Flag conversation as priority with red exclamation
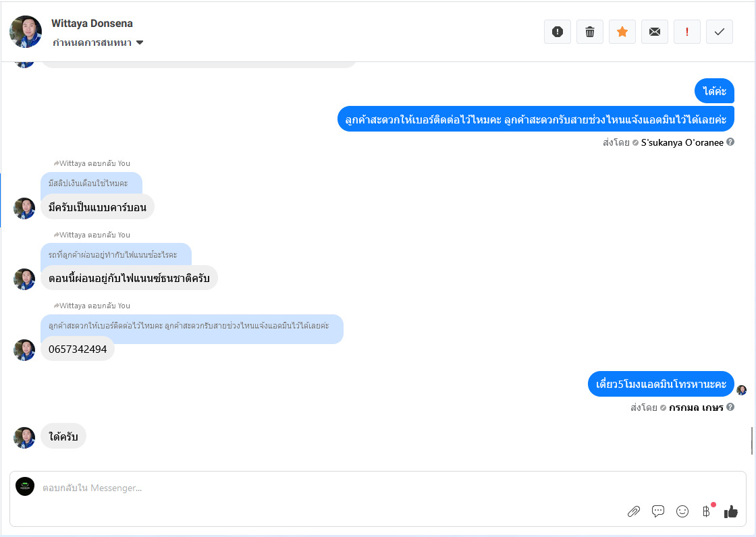 [x=686, y=32]
